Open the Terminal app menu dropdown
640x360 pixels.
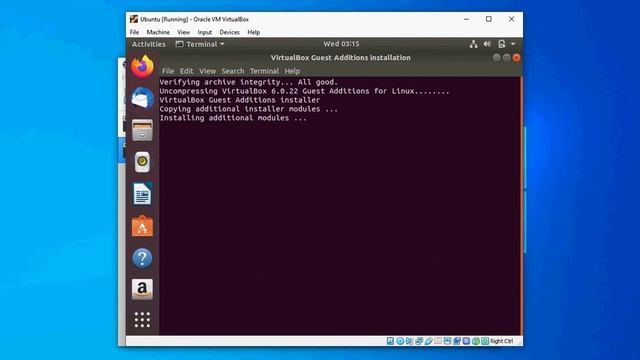(x=200, y=44)
